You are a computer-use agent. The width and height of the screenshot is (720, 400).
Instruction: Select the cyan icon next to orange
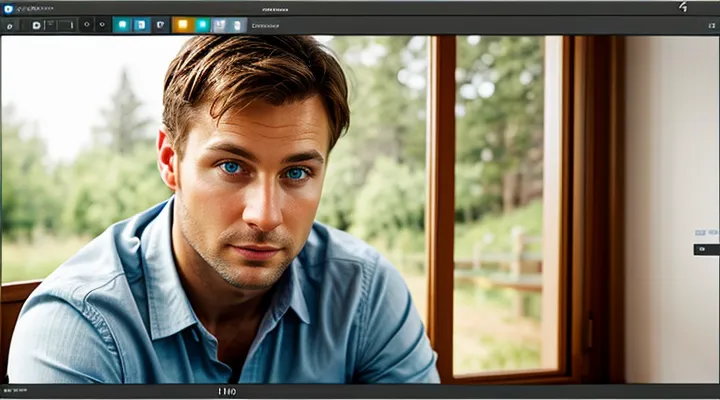(202, 25)
